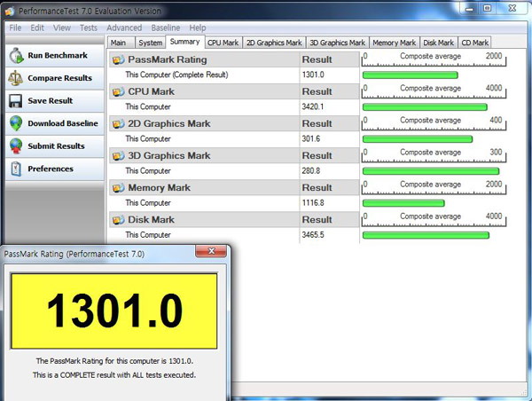Click the CPU Mark green result bar
Viewport: 532px width, 401px height.
point(425,107)
